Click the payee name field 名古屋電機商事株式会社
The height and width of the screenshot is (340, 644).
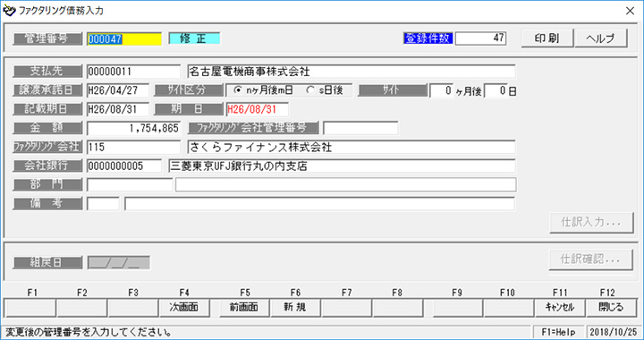coord(352,72)
